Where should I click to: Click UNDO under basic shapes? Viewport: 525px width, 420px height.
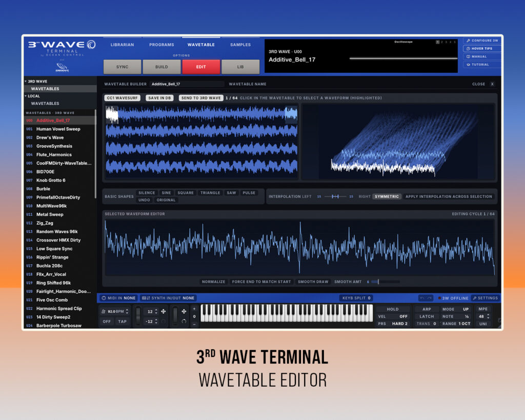(x=144, y=200)
